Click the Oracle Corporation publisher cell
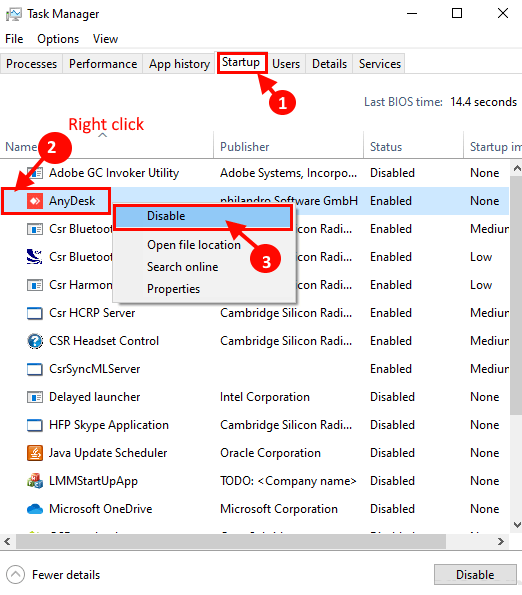 (270, 453)
